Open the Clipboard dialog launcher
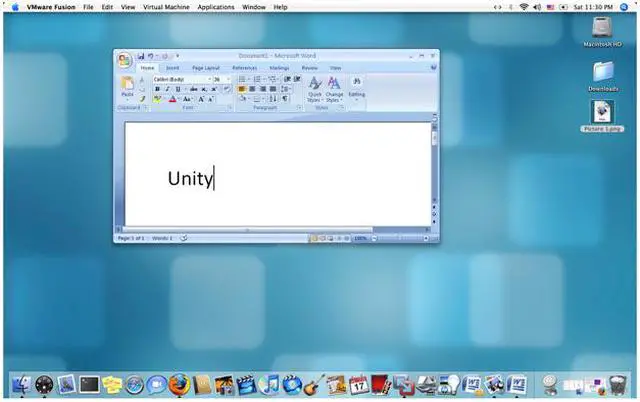The width and height of the screenshot is (640, 402). pyautogui.click(x=146, y=108)
